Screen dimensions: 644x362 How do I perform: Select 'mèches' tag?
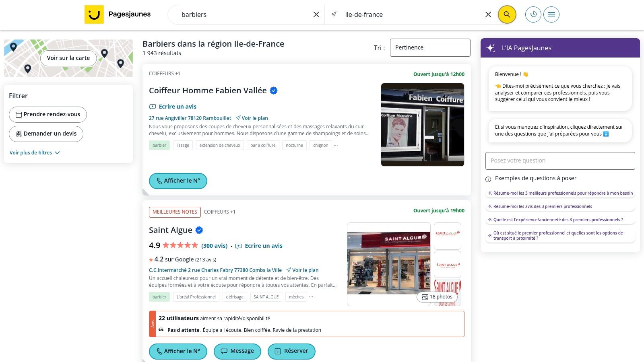point(296,297)
